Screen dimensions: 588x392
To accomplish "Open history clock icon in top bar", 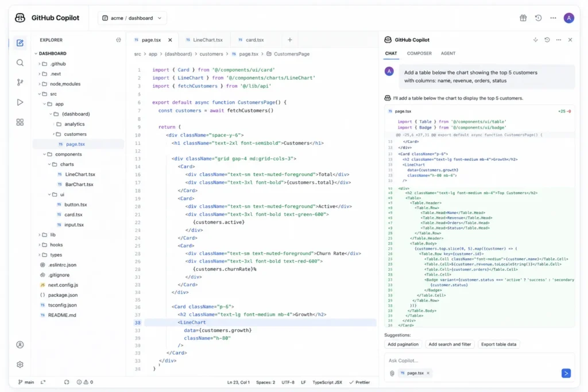I will [538, 18].
